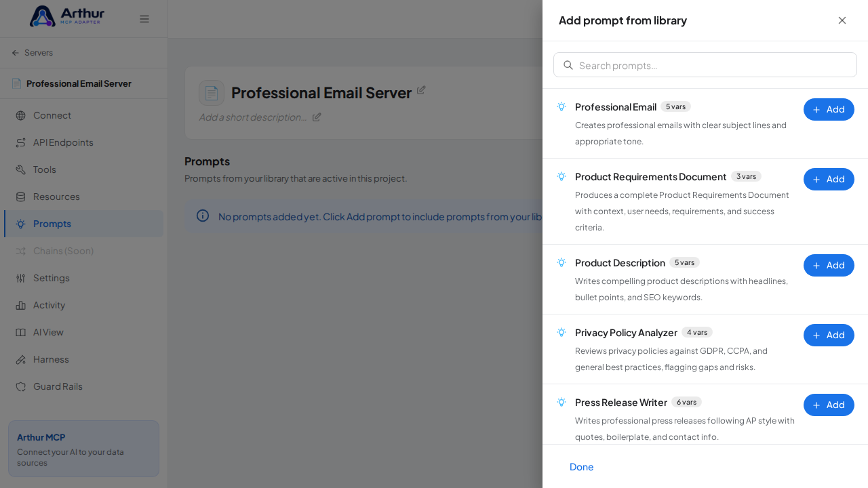The image size is (868, 488).
Task: Click the Arthur MCP Adapter logo
Action: click(x=67, y=16)
